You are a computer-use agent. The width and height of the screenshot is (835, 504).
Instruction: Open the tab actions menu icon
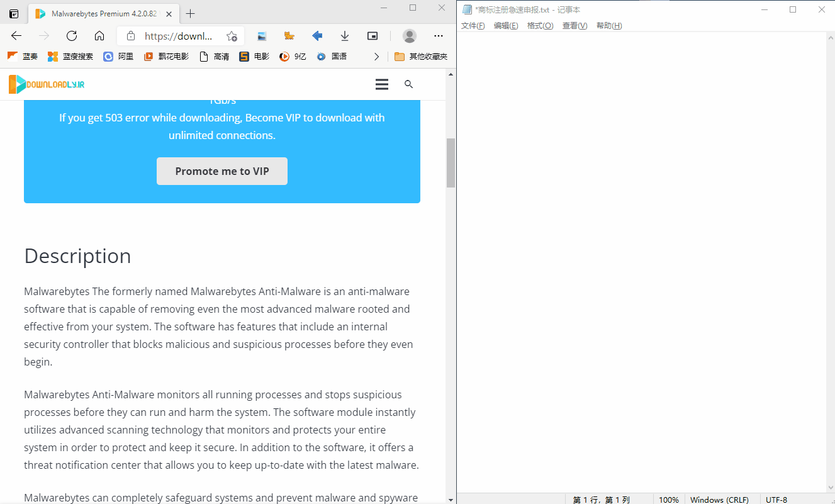[14, 13]
